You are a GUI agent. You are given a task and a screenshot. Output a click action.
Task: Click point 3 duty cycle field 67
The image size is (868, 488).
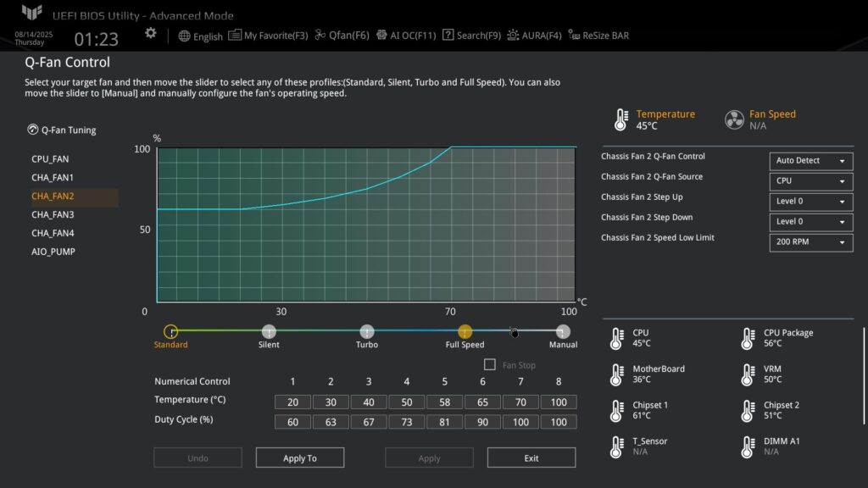click(x=369, y=422)
